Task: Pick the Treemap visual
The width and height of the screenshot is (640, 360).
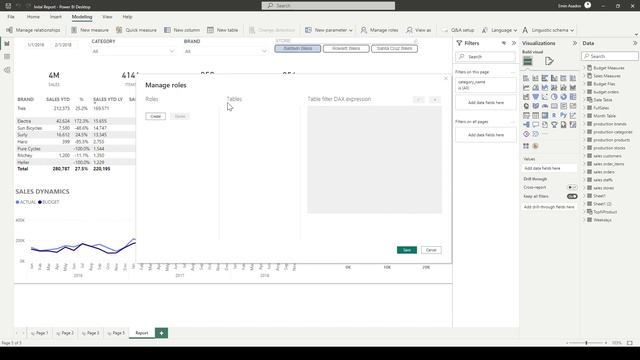Action: pyautogui.click(x=573, y=97)
